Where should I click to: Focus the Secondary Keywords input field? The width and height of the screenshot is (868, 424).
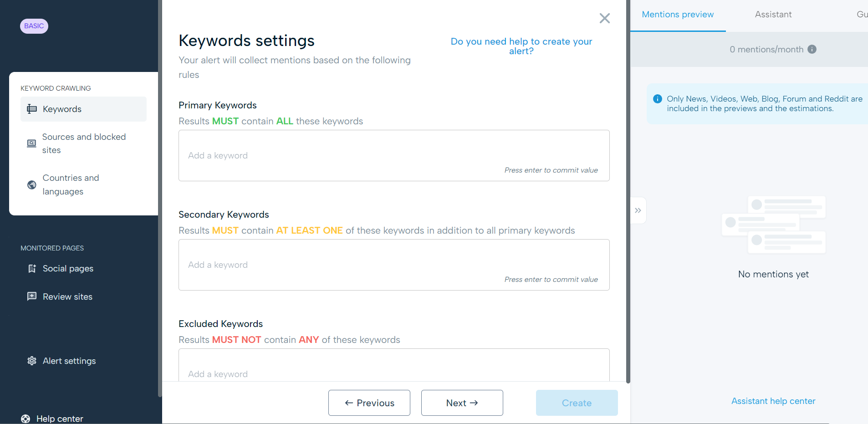(393, 265)
